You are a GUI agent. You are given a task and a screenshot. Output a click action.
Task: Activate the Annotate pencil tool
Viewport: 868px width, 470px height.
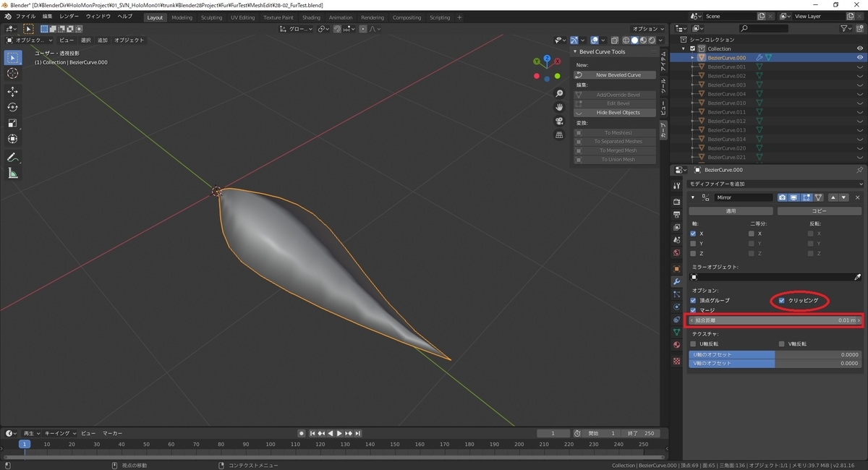click(x=12, y=157)
